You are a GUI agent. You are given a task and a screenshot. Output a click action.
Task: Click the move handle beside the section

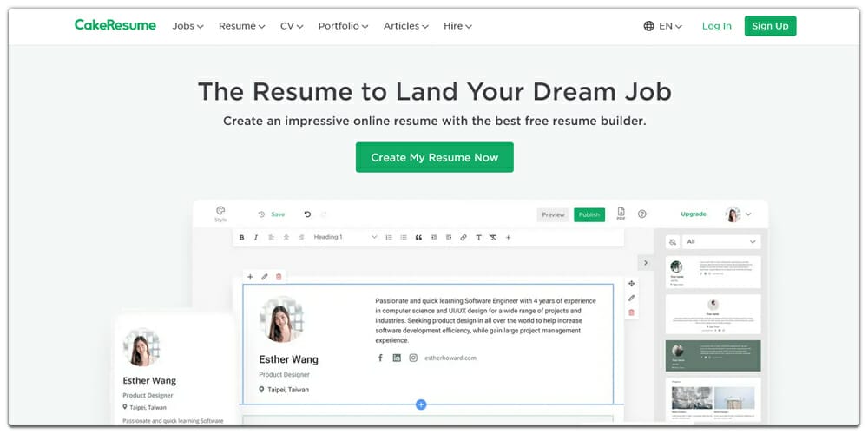pos(632,284)
